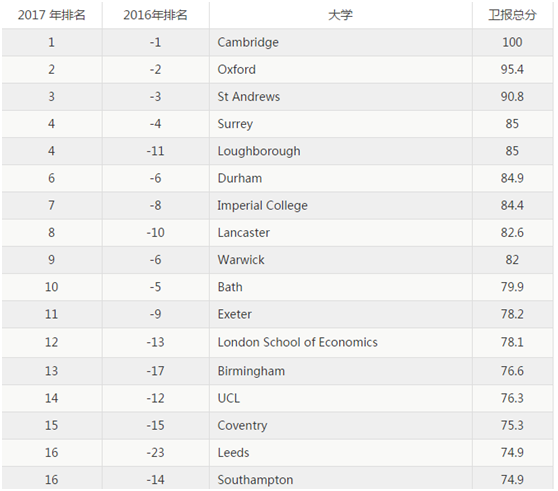Click the Loughborough entry
Screen dimensions: 558x491
[x=259, y=151]
